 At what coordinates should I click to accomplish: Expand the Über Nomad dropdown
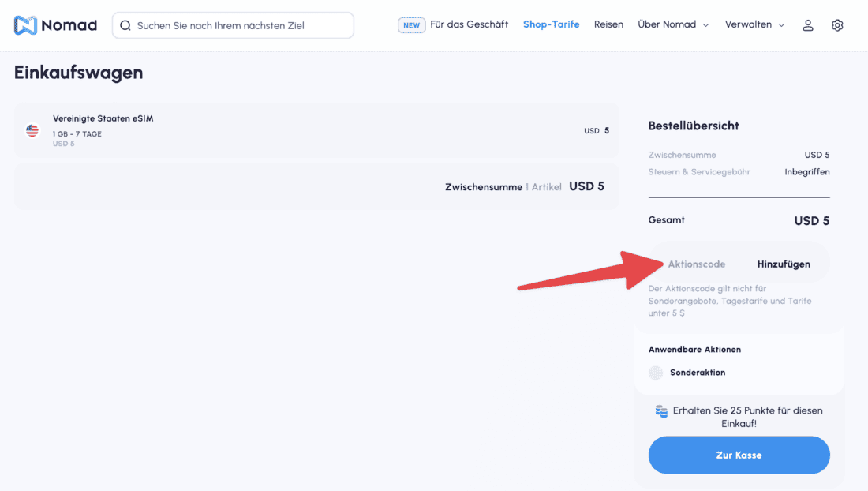click(x=673, y=25)
